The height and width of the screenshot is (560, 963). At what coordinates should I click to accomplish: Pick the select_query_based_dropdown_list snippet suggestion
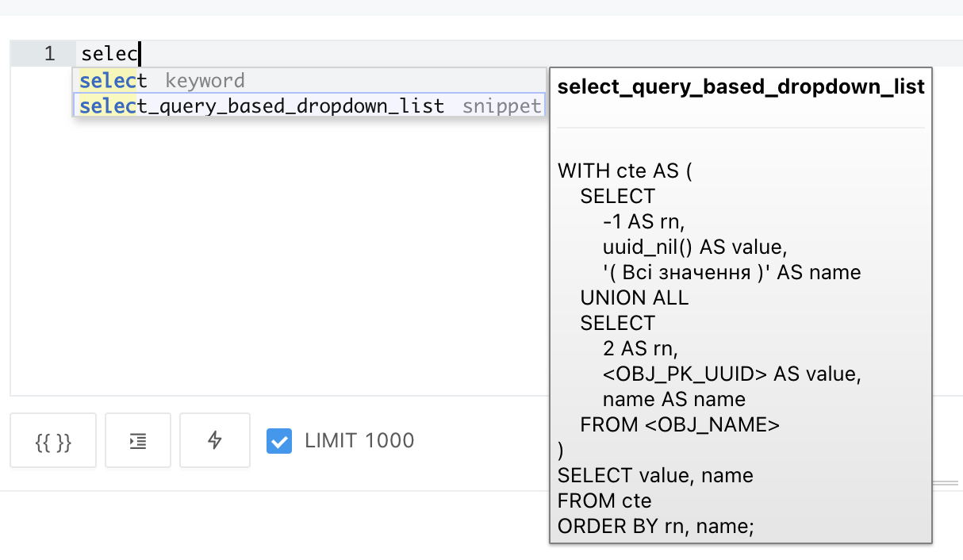pyautogui.click(x=309, y=105)
